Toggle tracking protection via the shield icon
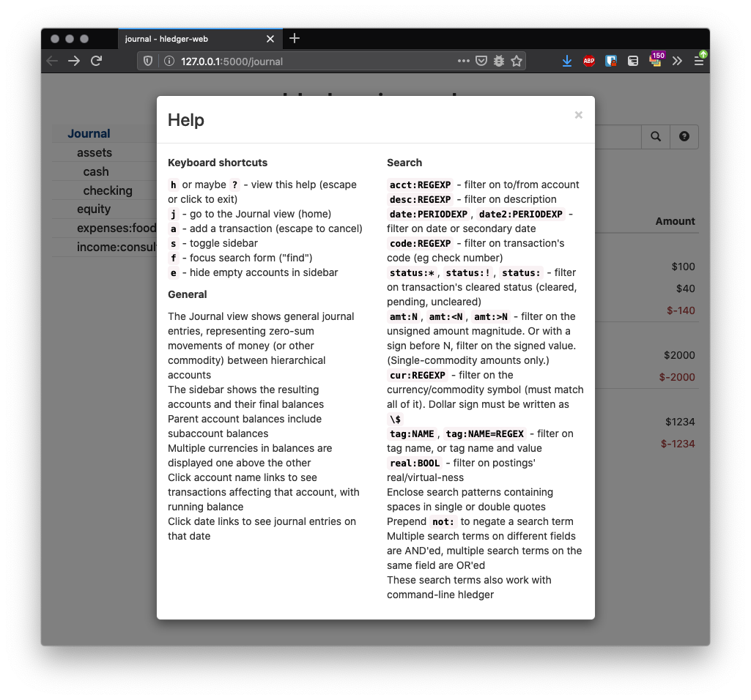The image size is (751, 700). coord(148,62)
